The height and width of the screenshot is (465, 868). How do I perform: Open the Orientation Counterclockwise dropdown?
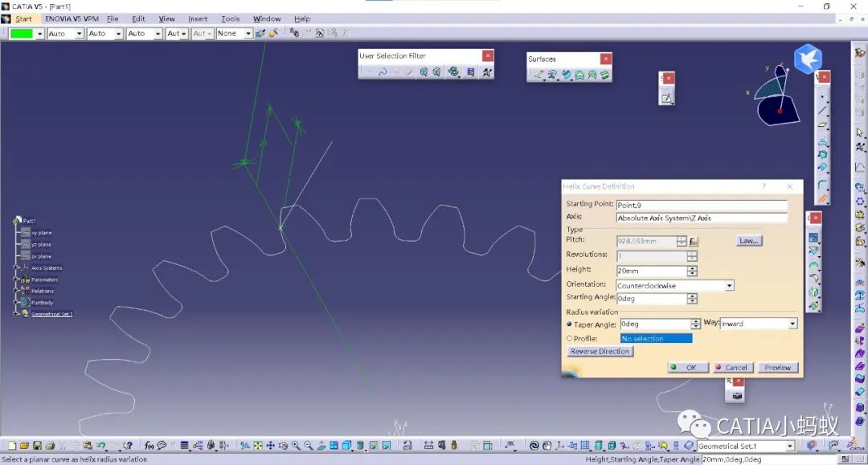click(730, 286)
